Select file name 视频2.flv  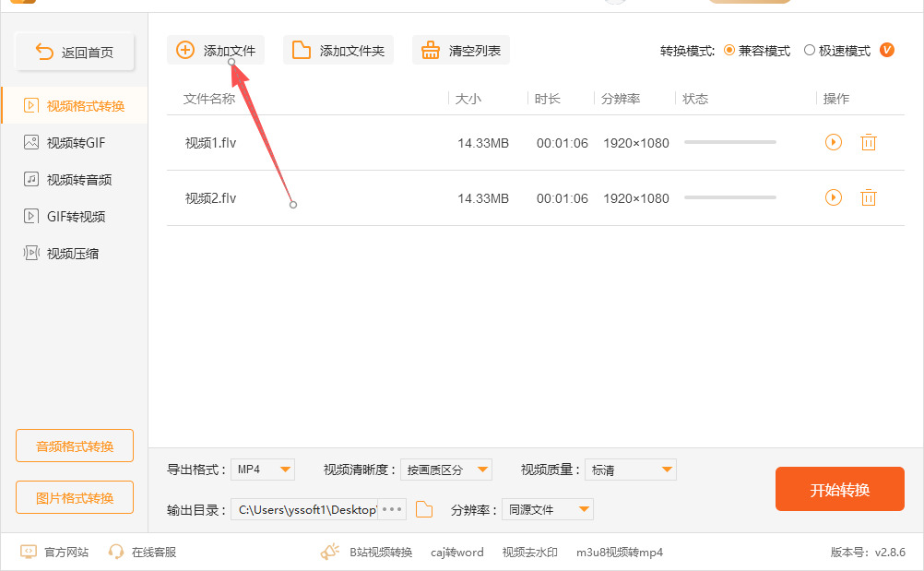[210, 198]
